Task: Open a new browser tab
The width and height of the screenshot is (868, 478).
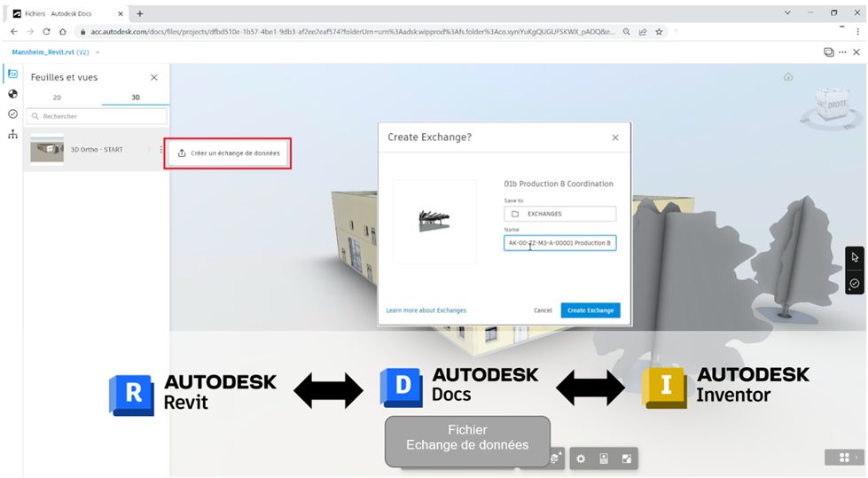Action: click(x=139, y=14)
